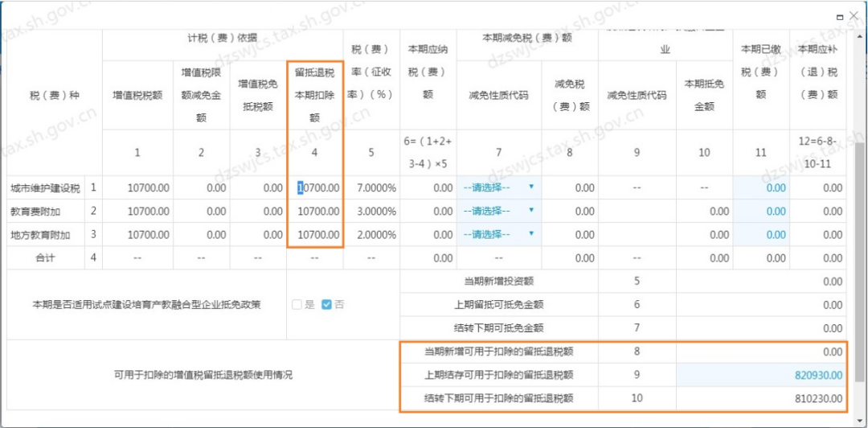Check the 是 checkbox for 产教融合 policy
This screenshot has width=868, height=428.
[x=297, y=304]
